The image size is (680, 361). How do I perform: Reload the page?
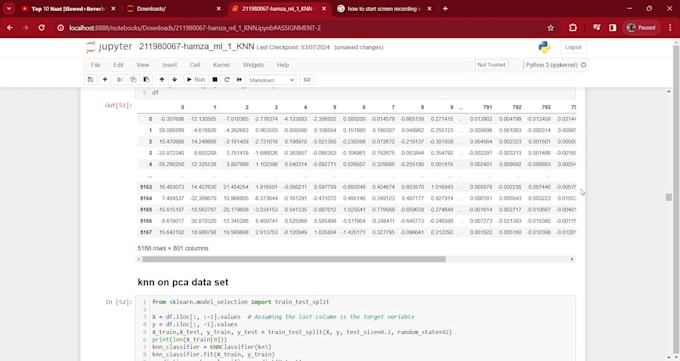[x=42, y=28]
